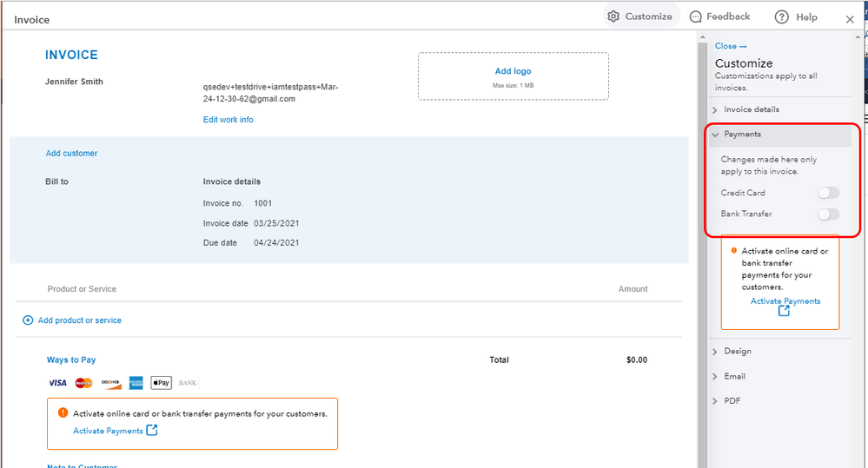
Task: Close the Customize side panel
Action: [x=730, y=46]
